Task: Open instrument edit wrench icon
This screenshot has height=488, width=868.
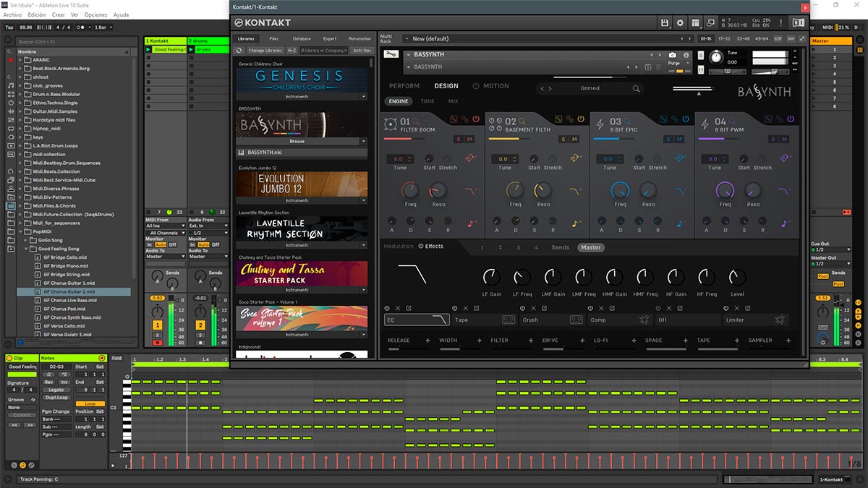Action: tap(391, 54)
